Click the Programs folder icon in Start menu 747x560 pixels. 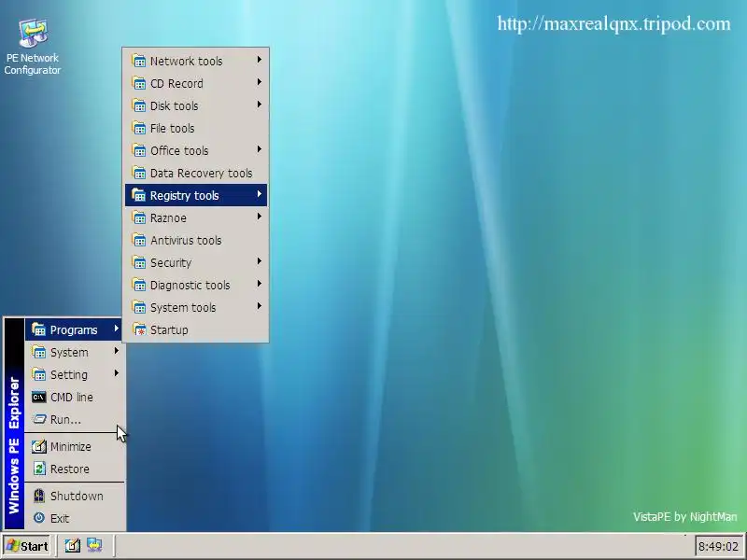38,329
